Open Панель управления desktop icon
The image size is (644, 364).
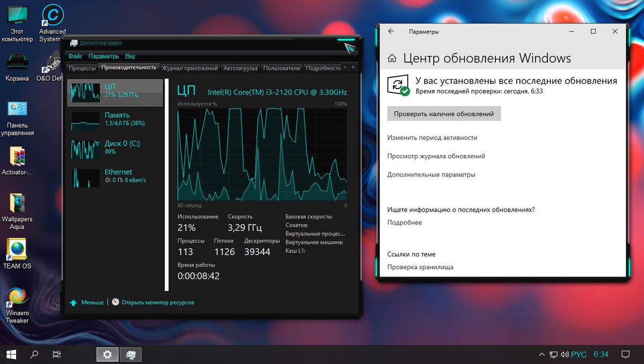click(17, 118)
